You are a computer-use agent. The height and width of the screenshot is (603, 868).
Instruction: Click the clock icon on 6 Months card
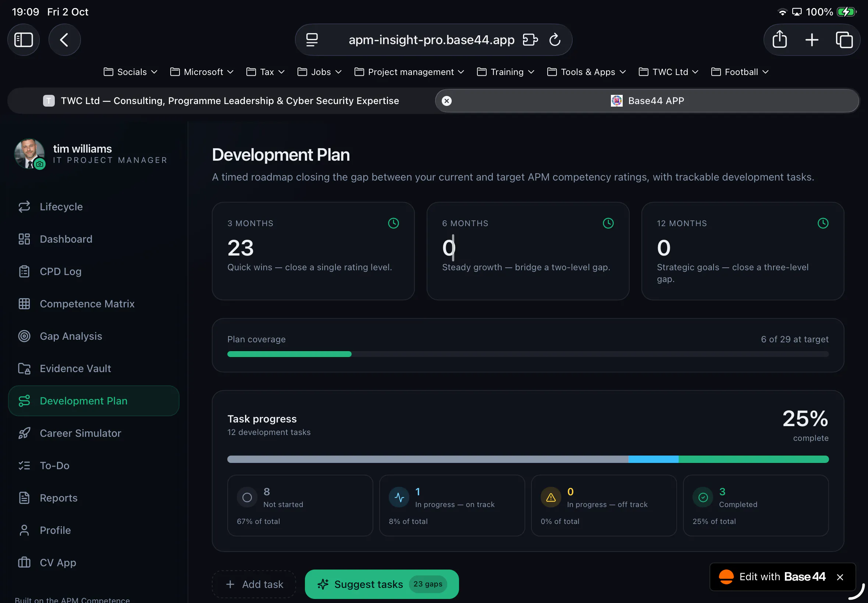[x=608, y=223]
